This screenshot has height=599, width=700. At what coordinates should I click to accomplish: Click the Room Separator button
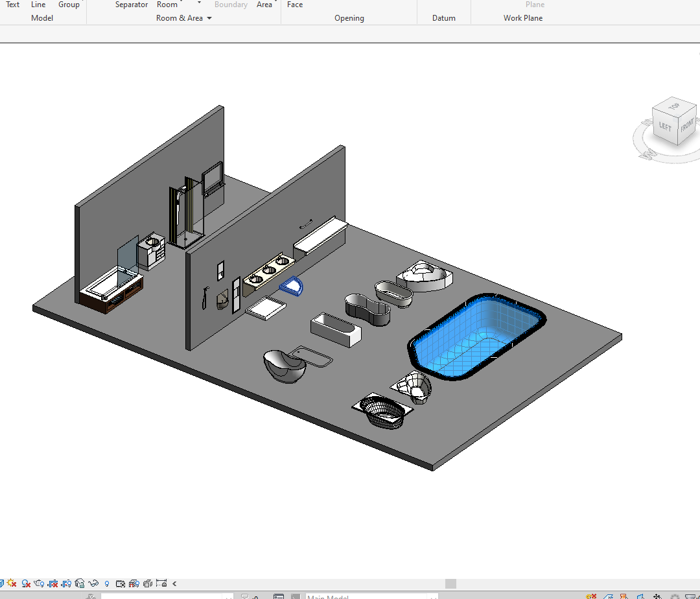pyautogui.click(x=132, y=5)
